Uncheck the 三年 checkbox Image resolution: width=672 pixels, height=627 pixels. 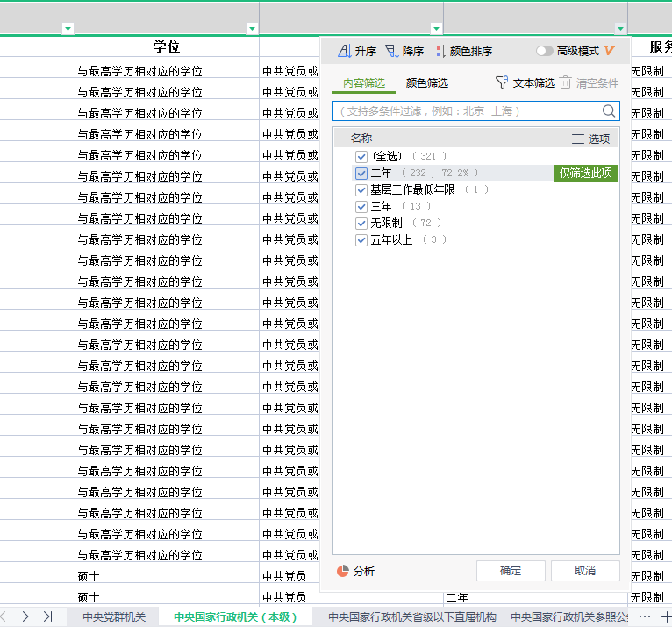361,207
